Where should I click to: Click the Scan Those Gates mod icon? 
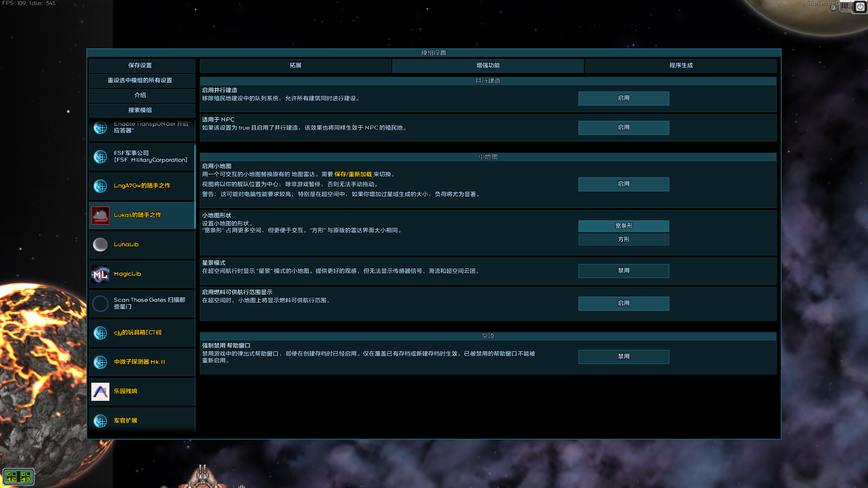coord(100,304)
